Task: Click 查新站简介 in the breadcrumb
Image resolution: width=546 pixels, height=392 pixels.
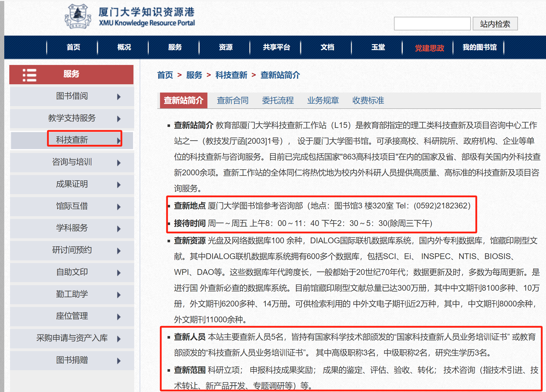Action: pos(280,75)
